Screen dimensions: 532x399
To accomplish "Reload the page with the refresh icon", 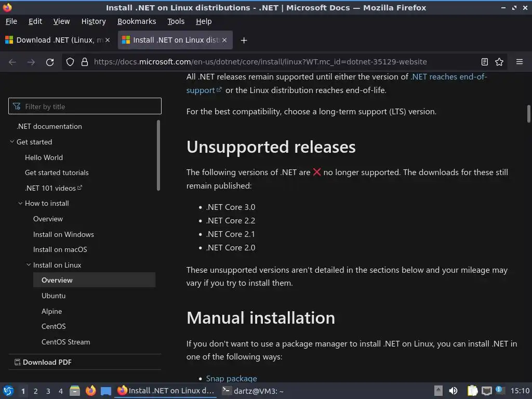I will tap(50, 62).
